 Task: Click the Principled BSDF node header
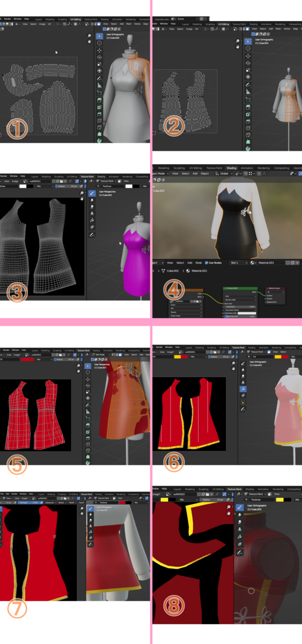tap(241, 288)
